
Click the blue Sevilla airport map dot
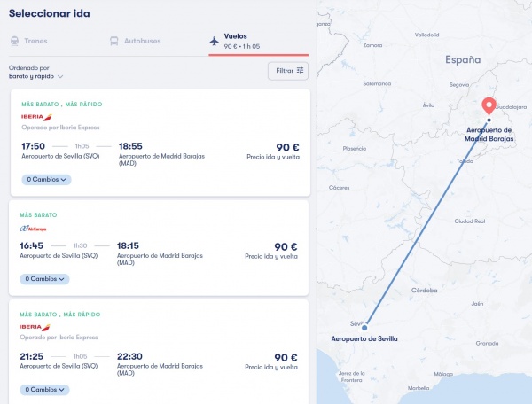pos(364,329)
